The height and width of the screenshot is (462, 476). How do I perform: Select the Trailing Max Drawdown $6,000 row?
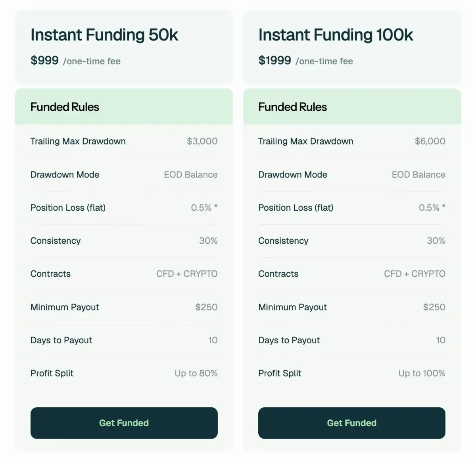(351, 141)
